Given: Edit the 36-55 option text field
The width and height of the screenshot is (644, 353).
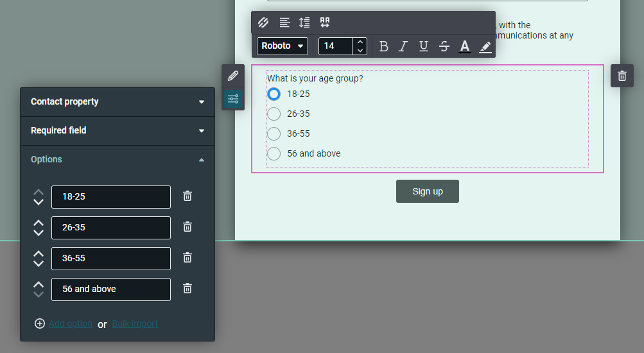Looking at the screenshot, I should pyautogui.click(x=111, y=259).
